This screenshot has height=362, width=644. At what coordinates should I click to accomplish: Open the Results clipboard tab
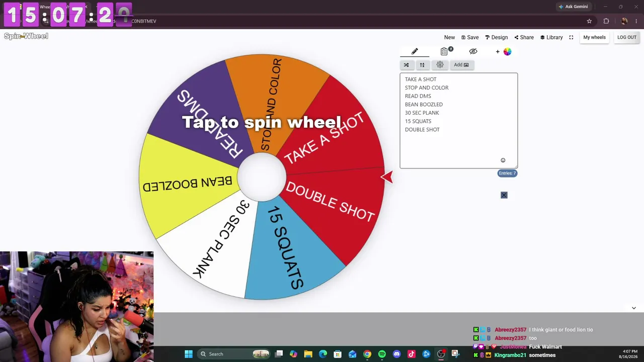444,51
